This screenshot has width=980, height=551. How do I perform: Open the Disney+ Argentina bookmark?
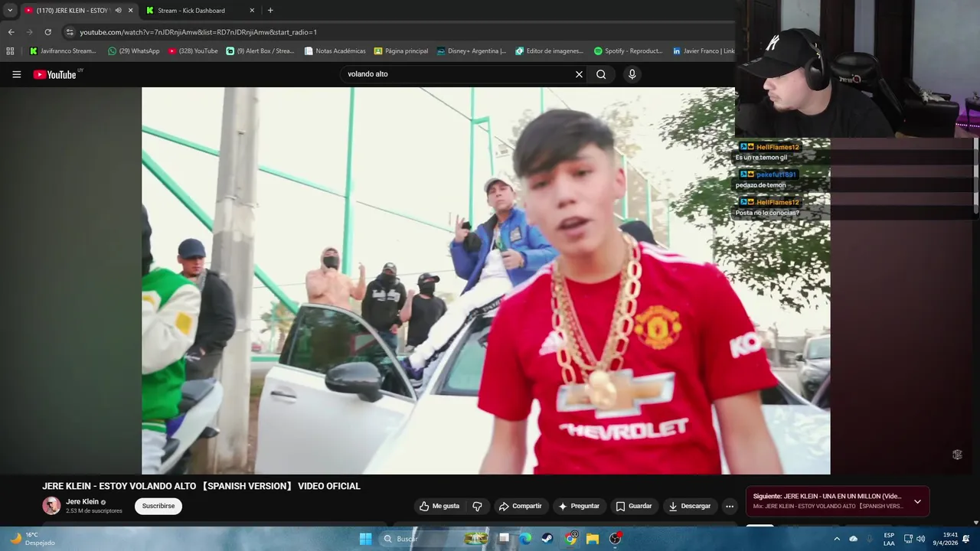tap(471, 51)
